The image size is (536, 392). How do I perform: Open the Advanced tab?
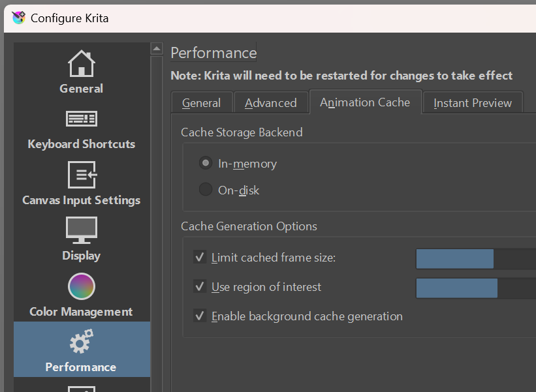click(x=270, y=103)
